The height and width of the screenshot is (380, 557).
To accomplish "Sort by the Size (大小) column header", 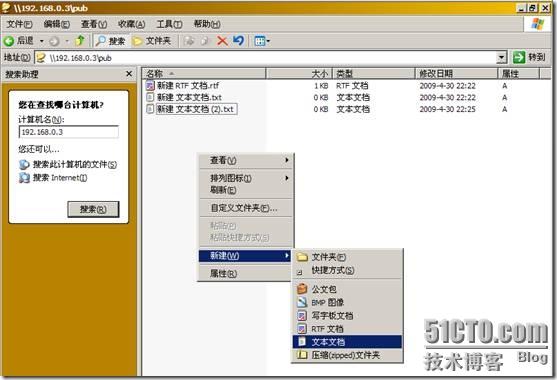I will coord(299,74).
